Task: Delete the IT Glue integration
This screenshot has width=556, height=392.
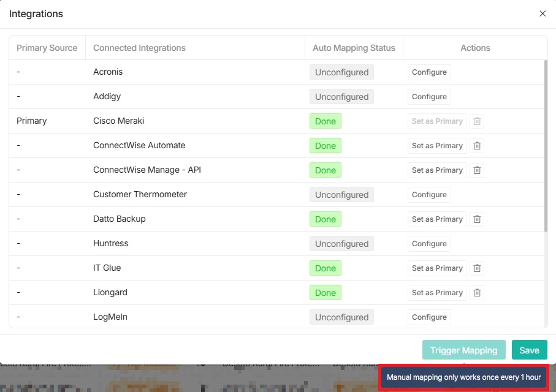Action: tap(477, 268)
